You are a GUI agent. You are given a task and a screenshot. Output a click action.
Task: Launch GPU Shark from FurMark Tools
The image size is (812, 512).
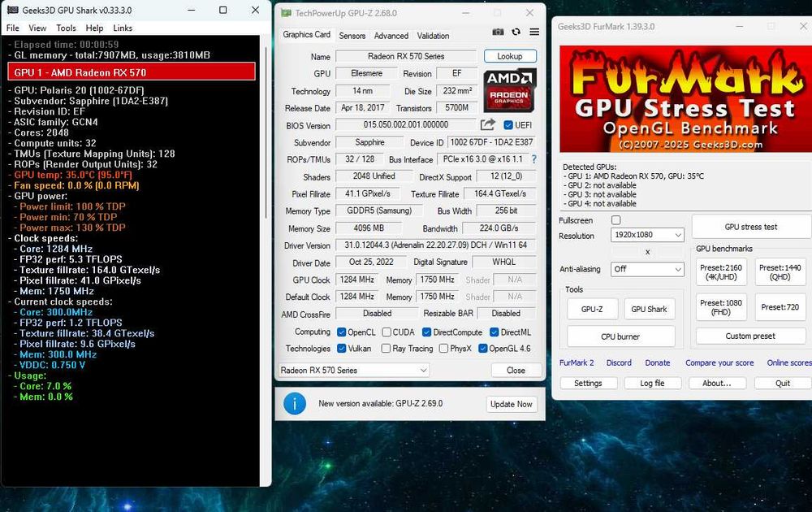click(649, 309)
